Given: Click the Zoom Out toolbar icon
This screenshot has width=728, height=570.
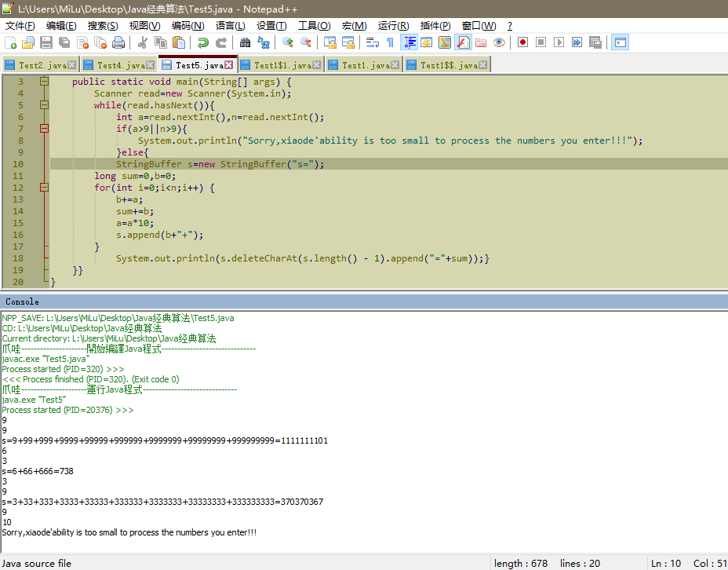Looking at the screenshot, I should point(305,42).
